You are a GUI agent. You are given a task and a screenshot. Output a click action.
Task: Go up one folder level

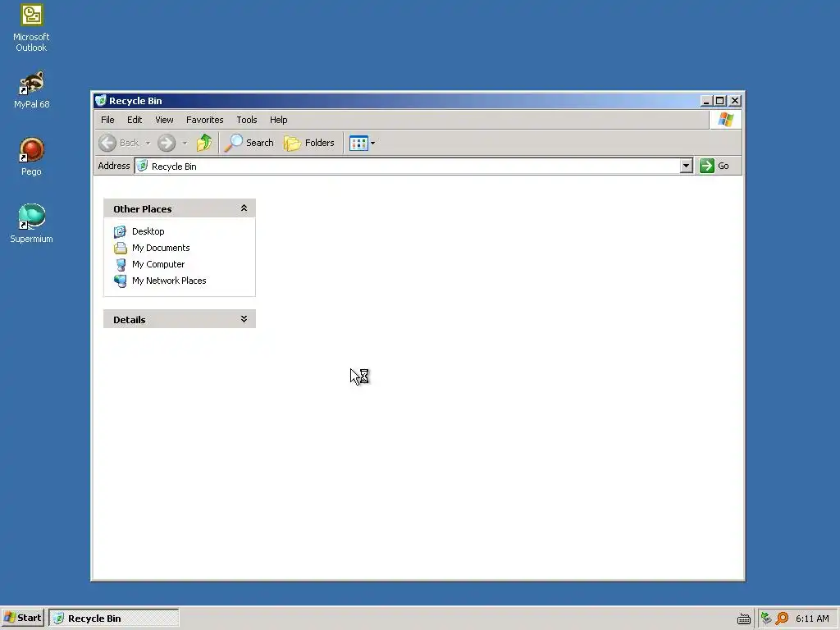(x=204, y=143)
